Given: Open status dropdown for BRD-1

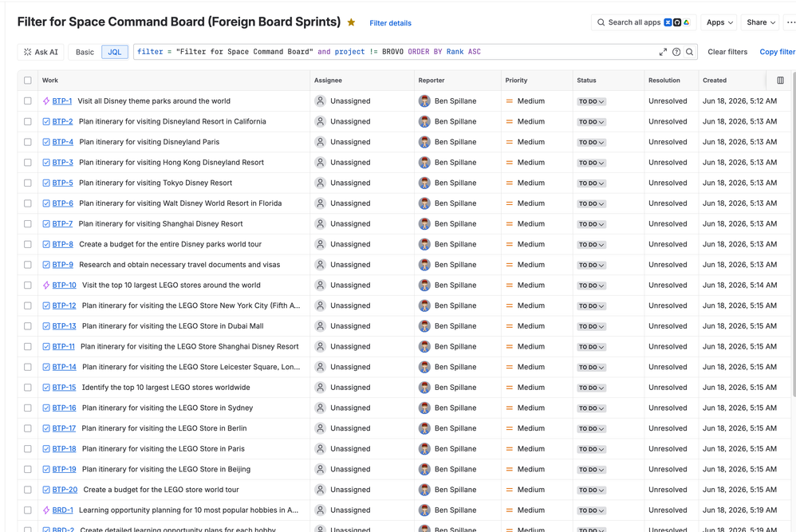Looking at the screenshot, I should point(591,510).
